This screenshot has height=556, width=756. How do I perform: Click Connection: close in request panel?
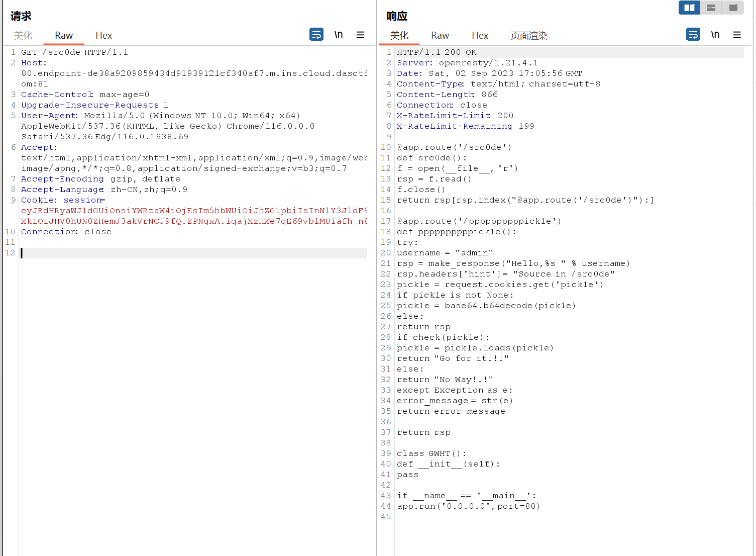pyautogui.click(x=66, y=232)
